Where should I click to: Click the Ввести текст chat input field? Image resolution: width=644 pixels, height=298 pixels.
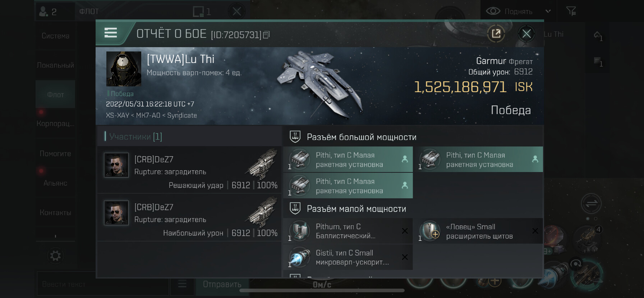(x=103, y=284)
